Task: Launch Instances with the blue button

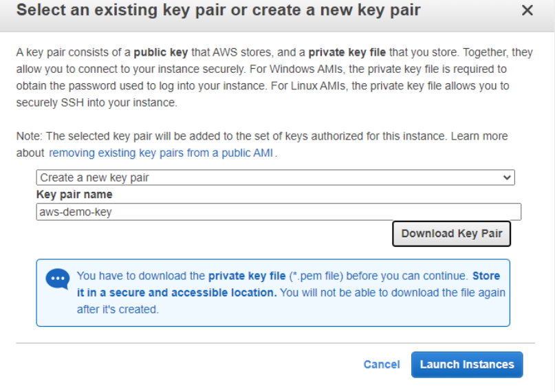Action: click(467, 364)
